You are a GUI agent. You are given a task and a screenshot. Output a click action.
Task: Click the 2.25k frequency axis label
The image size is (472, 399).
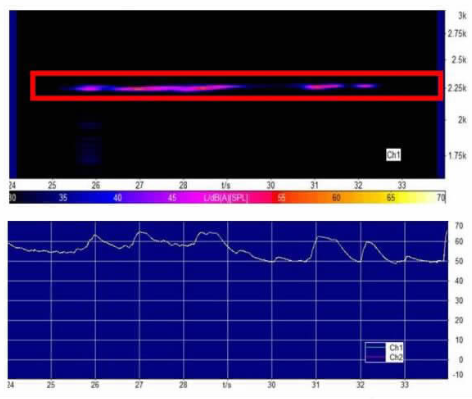click(x=457, y=88)
